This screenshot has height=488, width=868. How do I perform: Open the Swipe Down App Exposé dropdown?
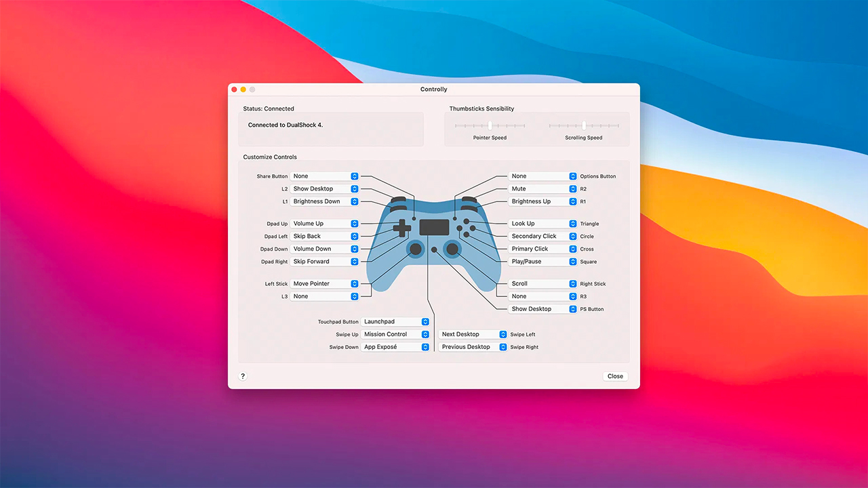click(x=395, y=347)
